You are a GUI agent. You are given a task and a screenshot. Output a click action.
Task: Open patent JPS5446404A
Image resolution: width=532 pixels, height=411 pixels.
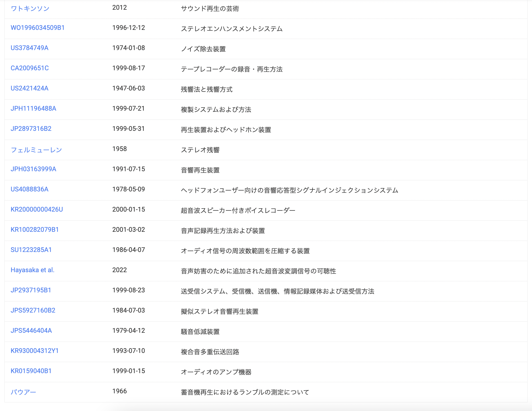click(31, 331)
